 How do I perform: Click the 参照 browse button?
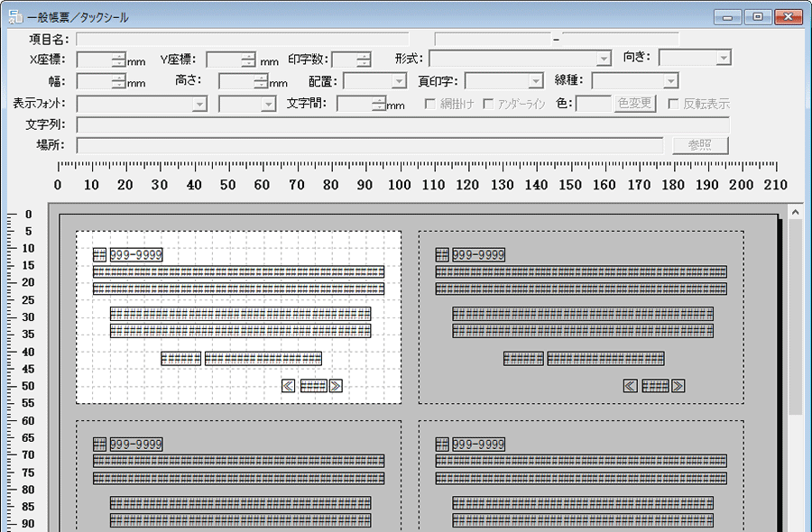coord(700,145)
